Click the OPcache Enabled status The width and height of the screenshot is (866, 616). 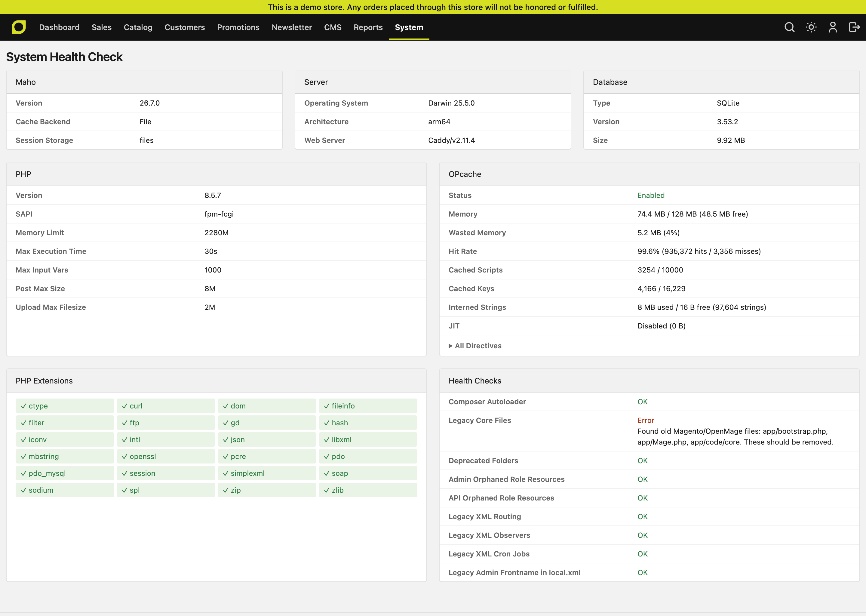[651, 195]
